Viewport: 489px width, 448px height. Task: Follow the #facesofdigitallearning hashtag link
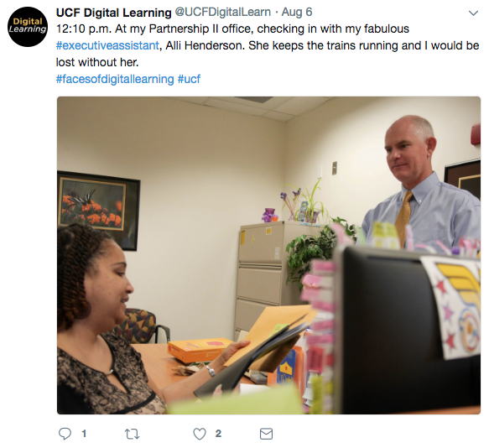coord(115,79)
